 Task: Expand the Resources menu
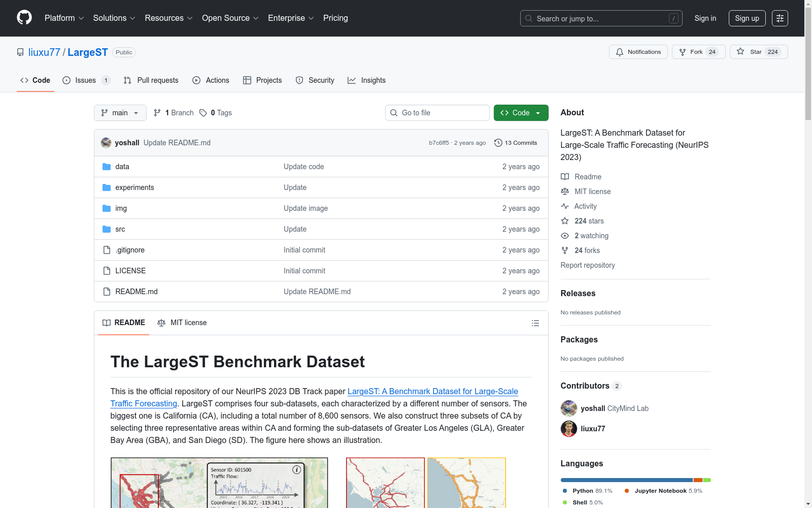169,18
